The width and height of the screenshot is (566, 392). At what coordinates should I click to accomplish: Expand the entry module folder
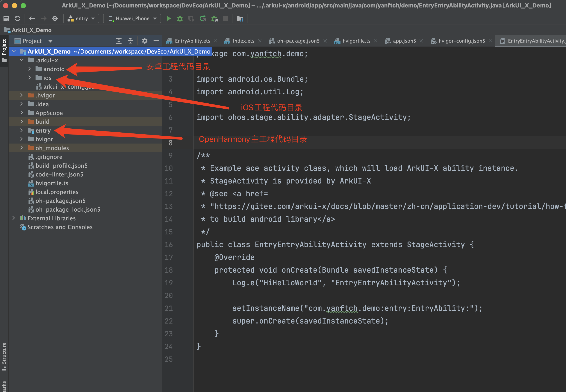click(x=21, y=130)
